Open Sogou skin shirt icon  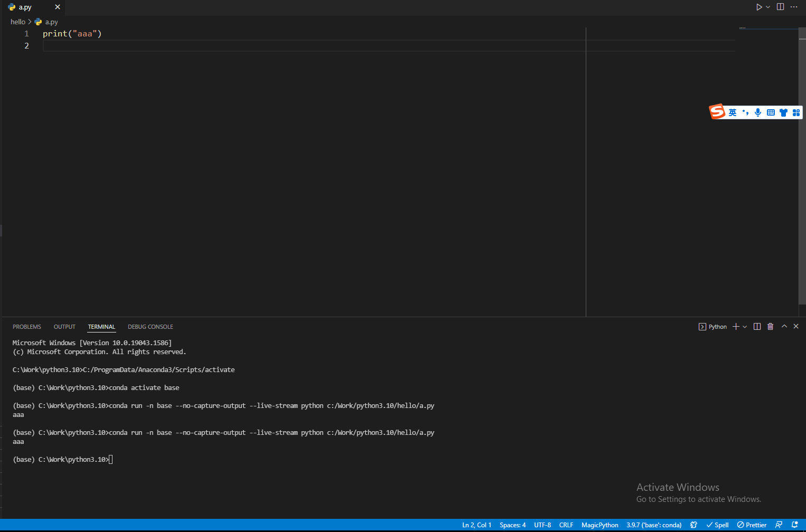(x=783, y=112)
